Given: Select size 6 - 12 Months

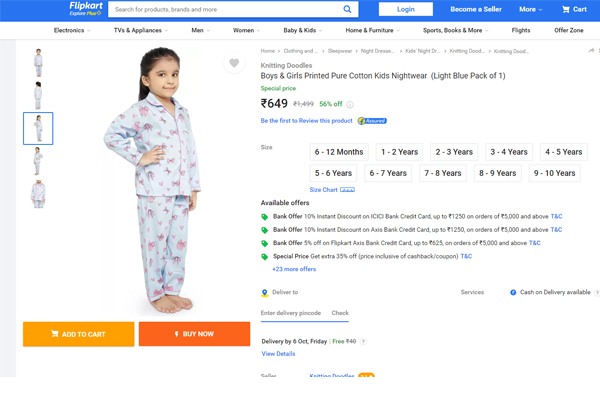Looking at the screenshot, I should pos(339,152).
